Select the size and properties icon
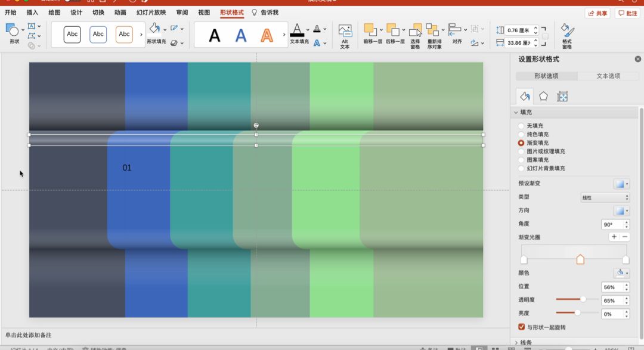Viewport: 644px width, 350px height. pyautogui.click(x=562, y=97)
